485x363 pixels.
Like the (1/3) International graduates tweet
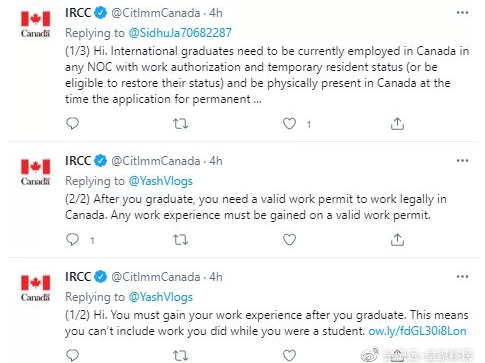coord(289,124)
